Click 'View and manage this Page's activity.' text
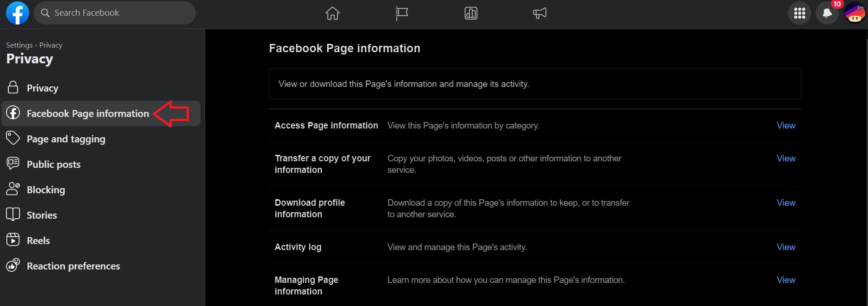This screenshot has height=306, width=868. click(457, 247)
